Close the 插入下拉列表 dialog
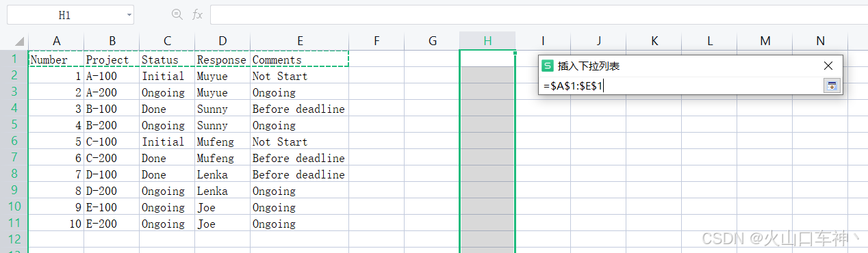 point(828,66)
